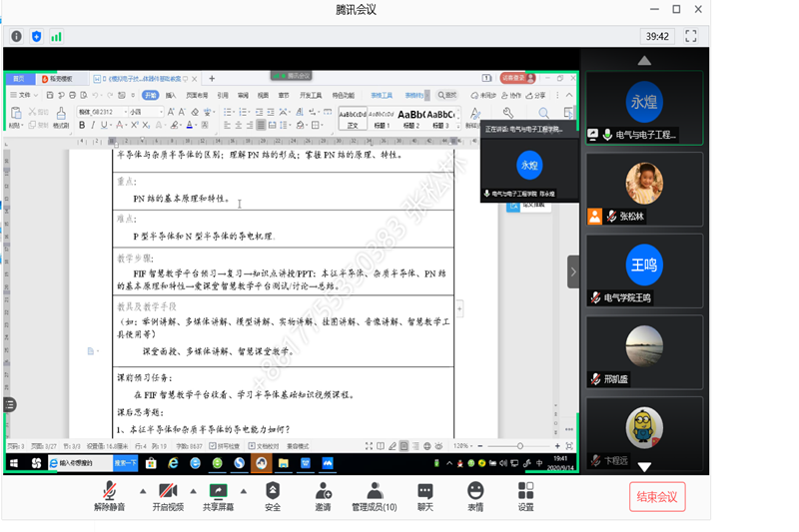Open the 首页 tab in WPS

tap(19, 79)
